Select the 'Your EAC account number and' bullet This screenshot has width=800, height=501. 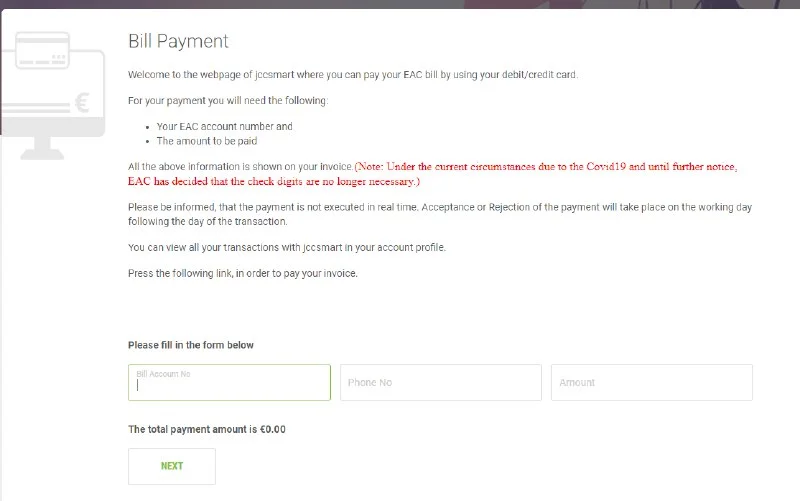(225, 127)
